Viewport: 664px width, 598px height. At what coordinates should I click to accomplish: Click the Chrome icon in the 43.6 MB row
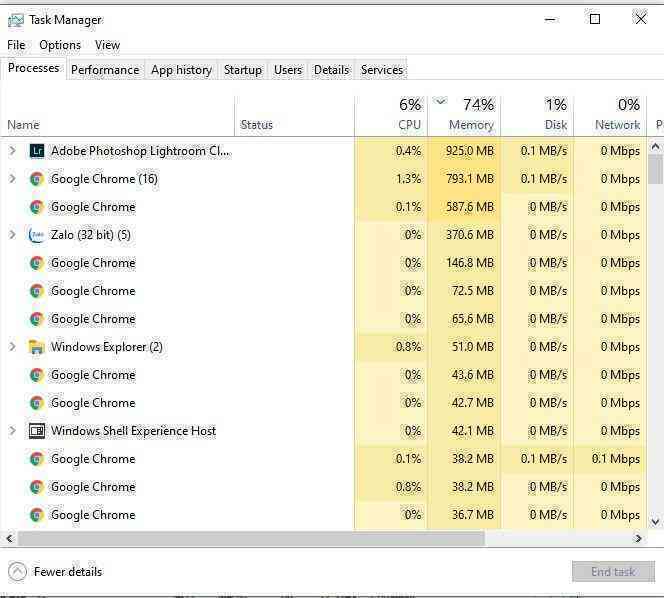[37, 375]
